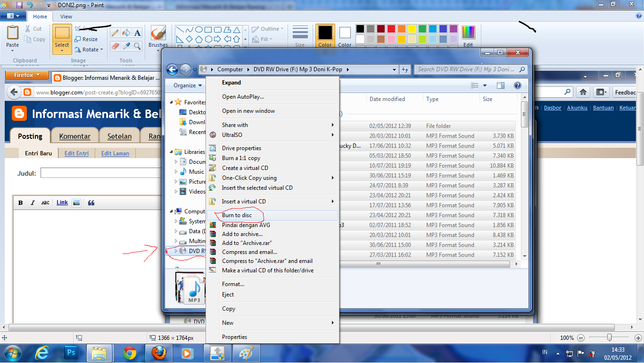The width and height of the screenshot is (644, 363).
Task: Open the Organize dropdown in Explorer
Action: (x=185, y=85)
